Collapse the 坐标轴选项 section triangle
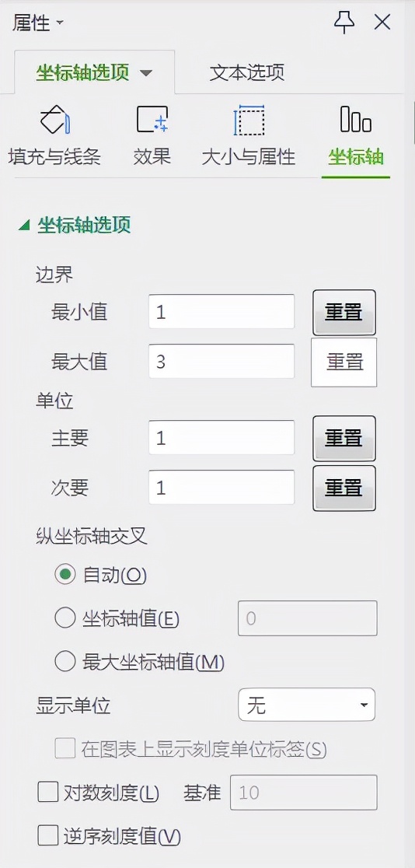This screenshot has height=868, width=415. click(24, 226)
